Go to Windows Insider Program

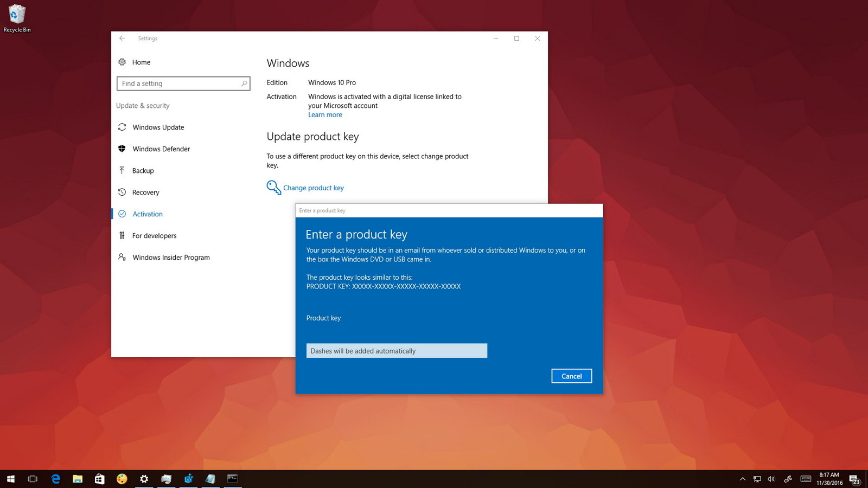[171, 258]
